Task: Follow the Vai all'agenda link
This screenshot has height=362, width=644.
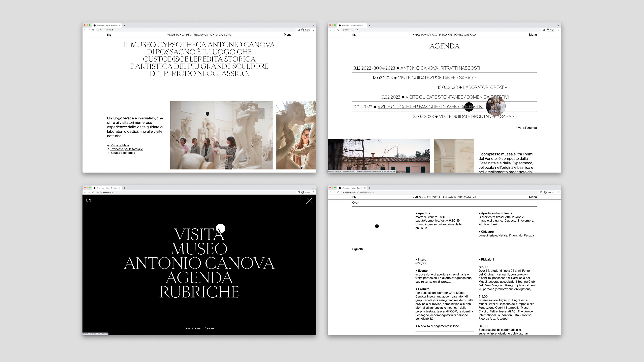Action: (x=527, y=128)
